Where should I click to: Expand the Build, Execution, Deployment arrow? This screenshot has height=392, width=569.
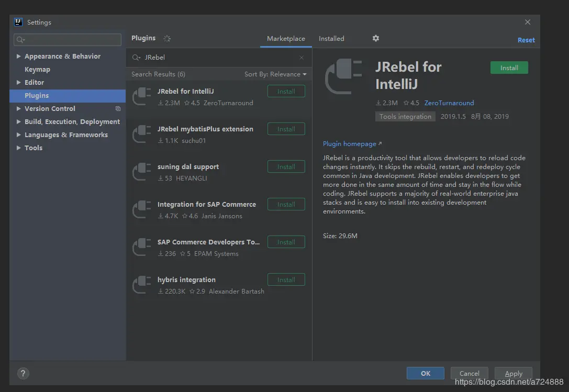point(18,121)
